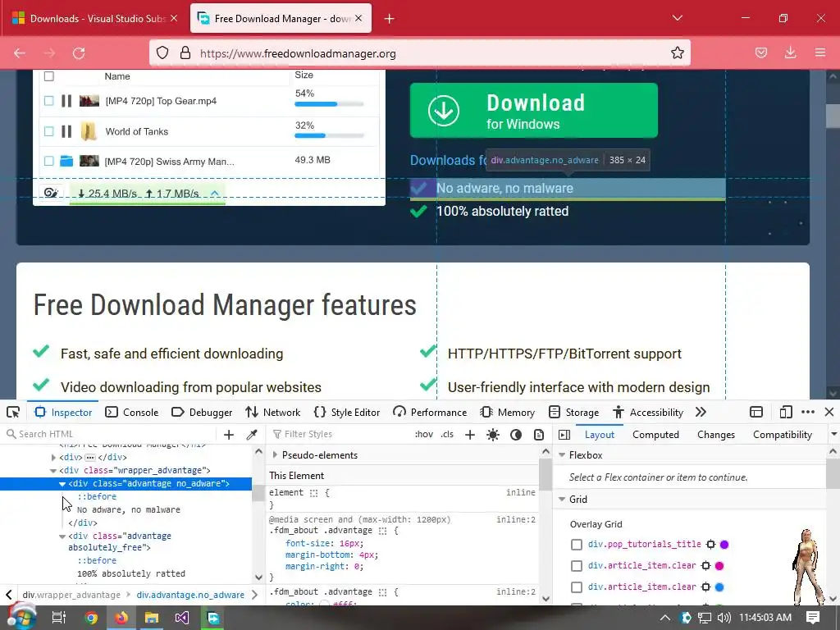Screen dimensions: 840x630
Task: Activate the element picker tool in DevTools
Action: coord(13,412)
